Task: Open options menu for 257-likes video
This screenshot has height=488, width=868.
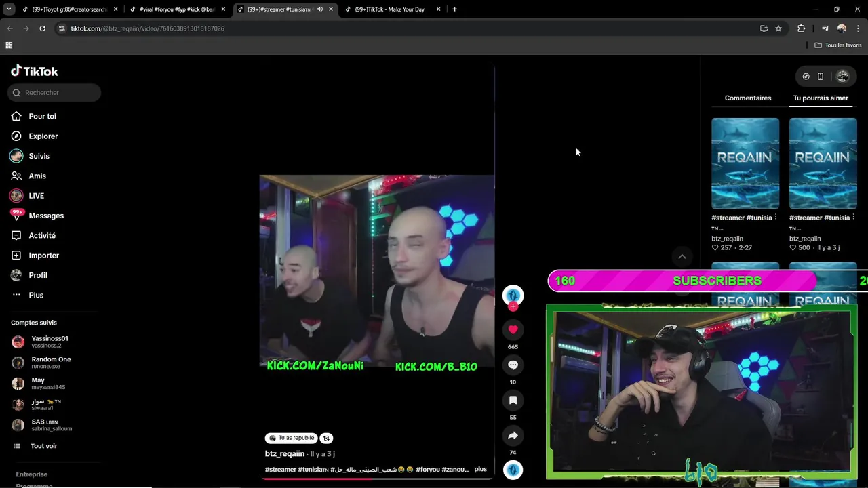Action: click(x=776, y=218)
